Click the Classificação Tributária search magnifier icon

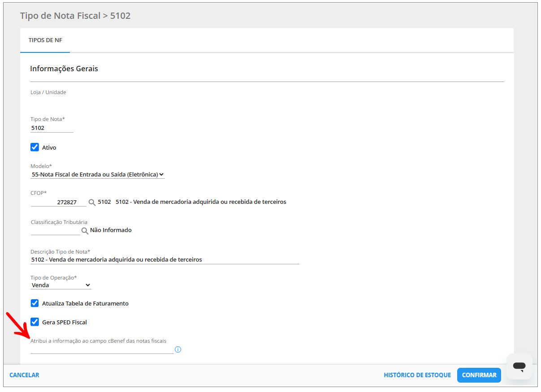85,231
